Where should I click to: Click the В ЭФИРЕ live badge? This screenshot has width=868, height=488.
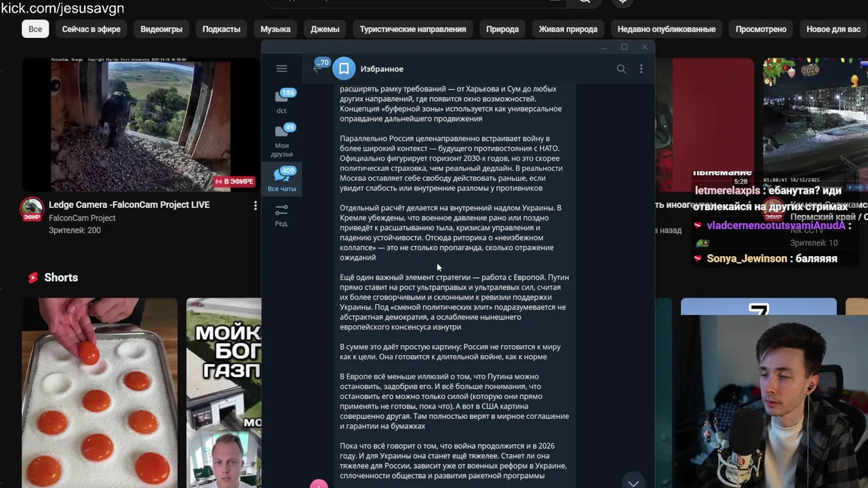tap(234, 182)
